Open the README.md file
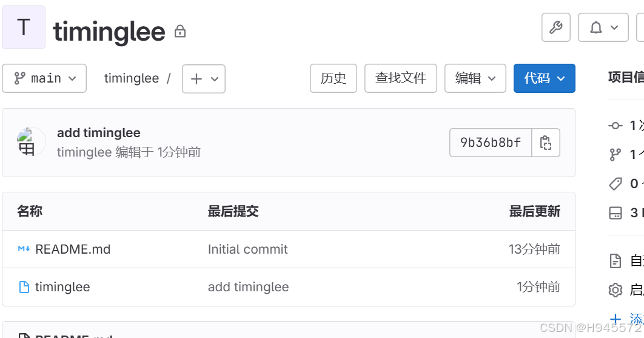The width and height of the screenshot is (644, 338). pos(73,249)
